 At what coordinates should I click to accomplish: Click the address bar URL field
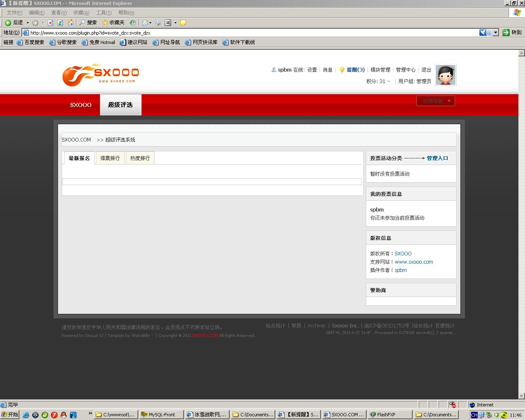[251, 32]
